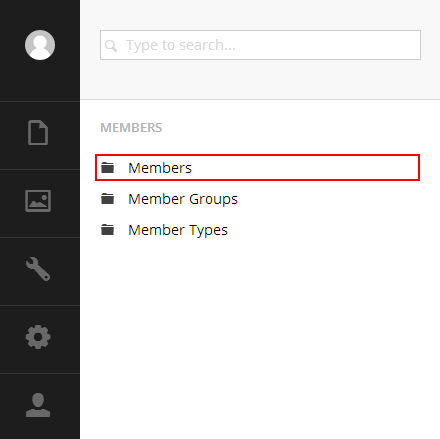Click the folder icon beside Member Groups
This screenshot has height=439, width=440.
click(107, 199)
